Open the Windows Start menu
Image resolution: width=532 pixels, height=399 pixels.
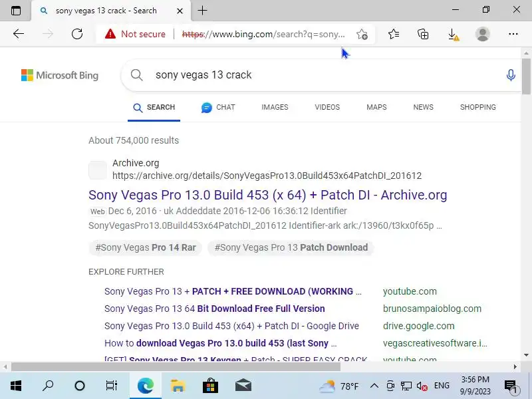pos(15,386)
